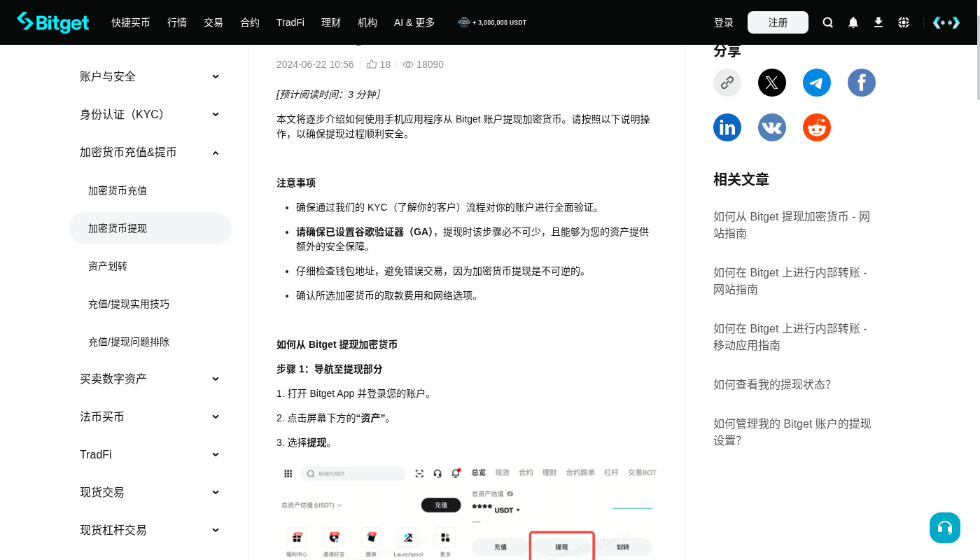This screenshot has width=980, height=560.
Task: Share article on X
Action: [x=772, y=83]
